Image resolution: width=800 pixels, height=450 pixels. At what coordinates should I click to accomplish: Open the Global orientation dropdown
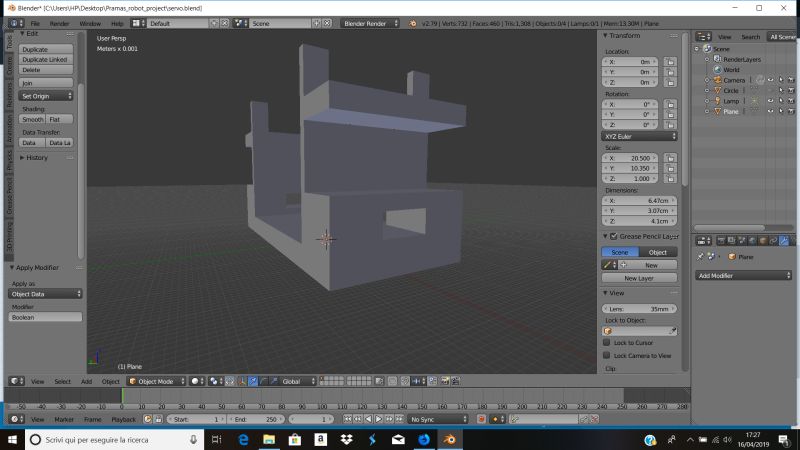point(298,381)
